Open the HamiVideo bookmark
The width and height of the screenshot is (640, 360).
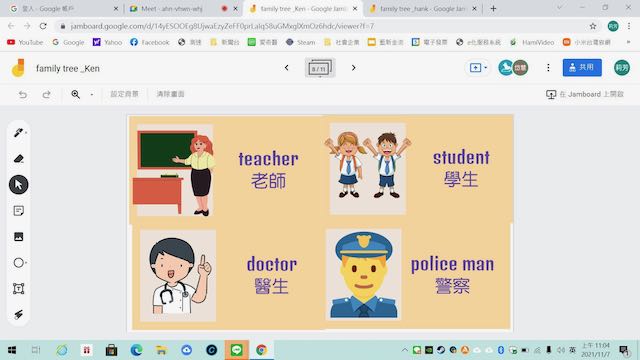tap(532, 42)
